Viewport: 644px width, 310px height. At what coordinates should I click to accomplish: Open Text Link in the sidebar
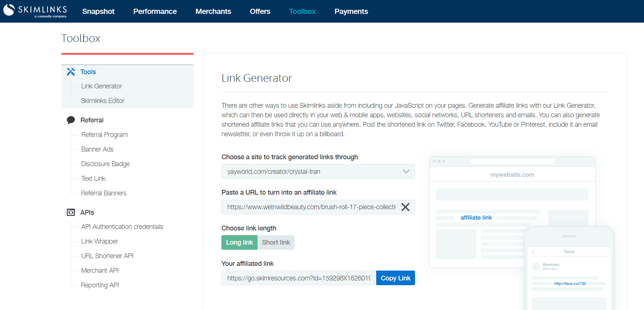click(94, 179)
